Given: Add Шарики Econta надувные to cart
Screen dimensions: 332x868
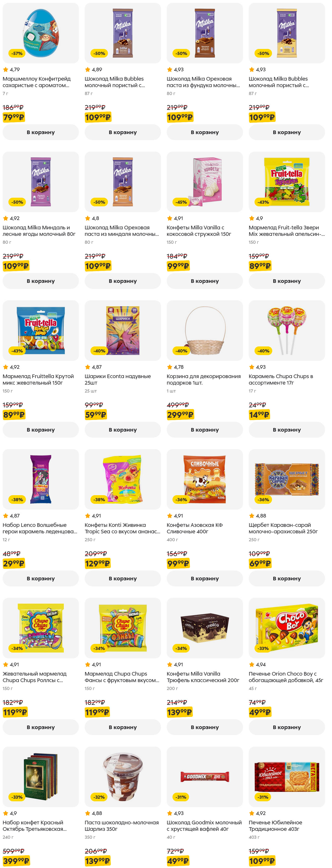Looking at the screenshot, I should pos(122,430).
